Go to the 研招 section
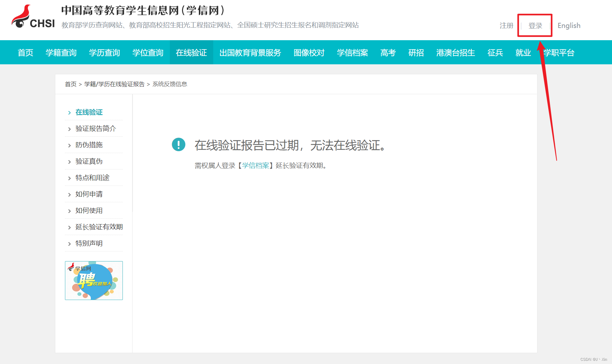 click(x=416, y=52)
